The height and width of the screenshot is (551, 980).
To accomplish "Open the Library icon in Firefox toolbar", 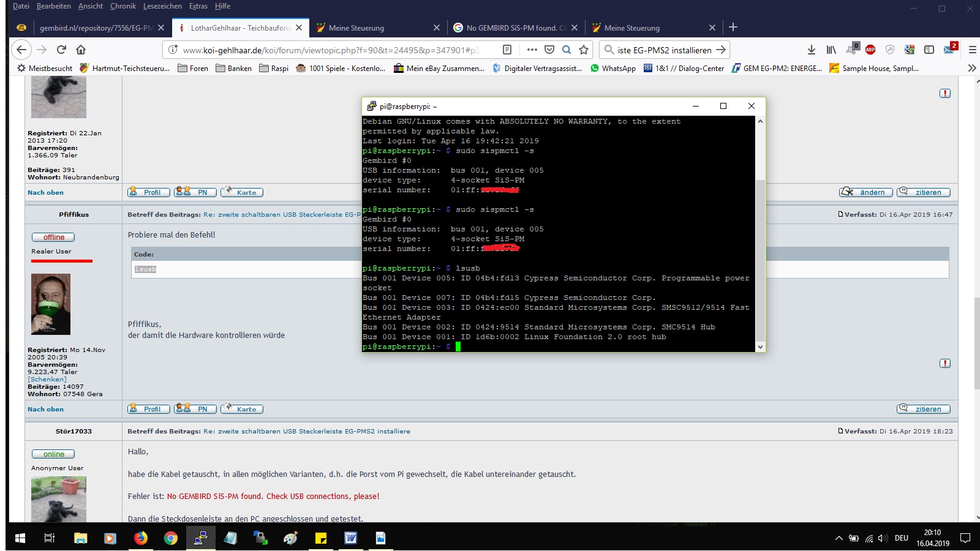I will (x=831, y=50).
